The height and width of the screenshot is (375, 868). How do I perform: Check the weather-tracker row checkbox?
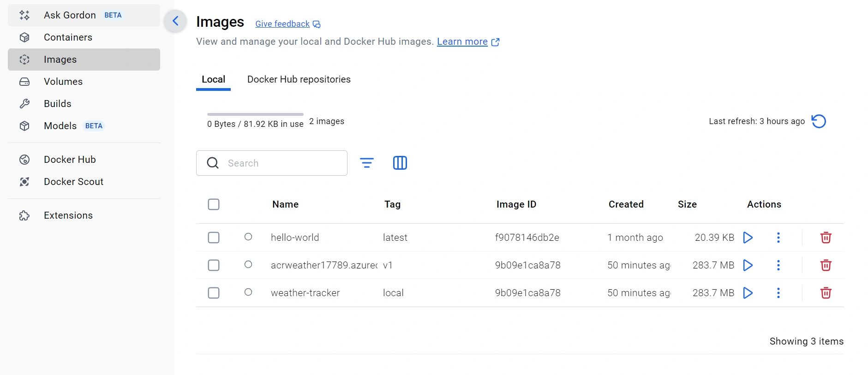click(214, 293)
